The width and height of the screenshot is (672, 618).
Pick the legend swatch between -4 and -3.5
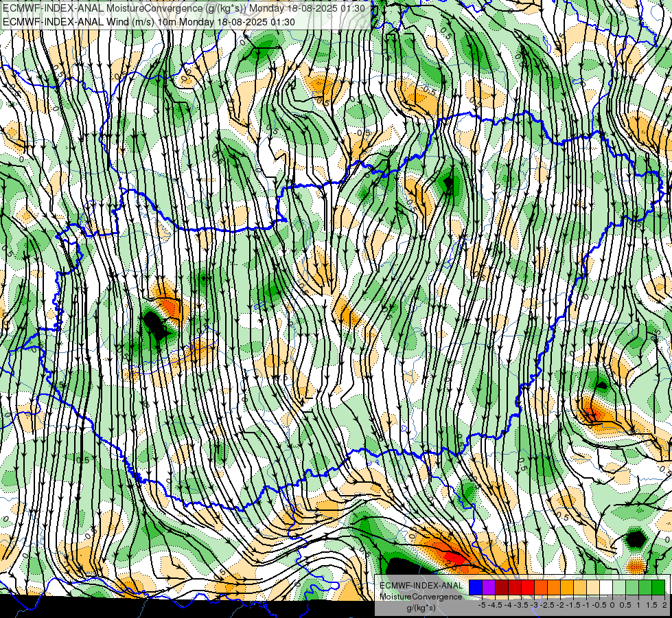pyautogui.click(x=515, y=588)
